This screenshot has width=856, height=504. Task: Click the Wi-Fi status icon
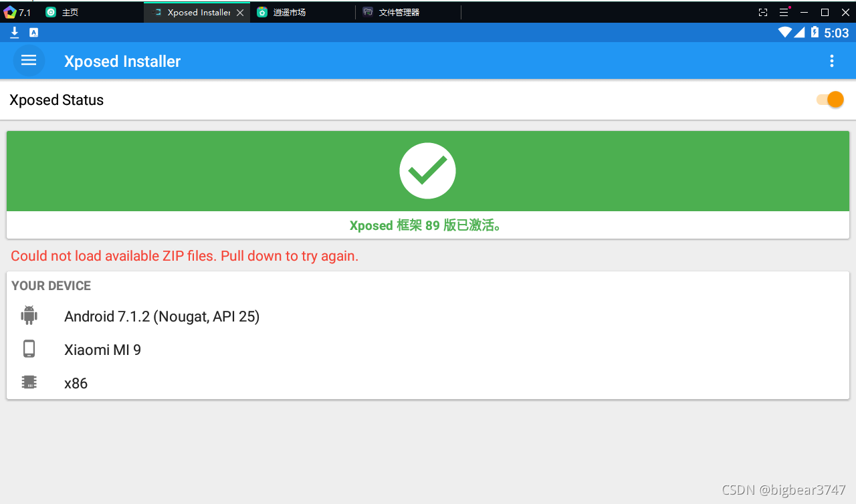(x=784, y=32)
